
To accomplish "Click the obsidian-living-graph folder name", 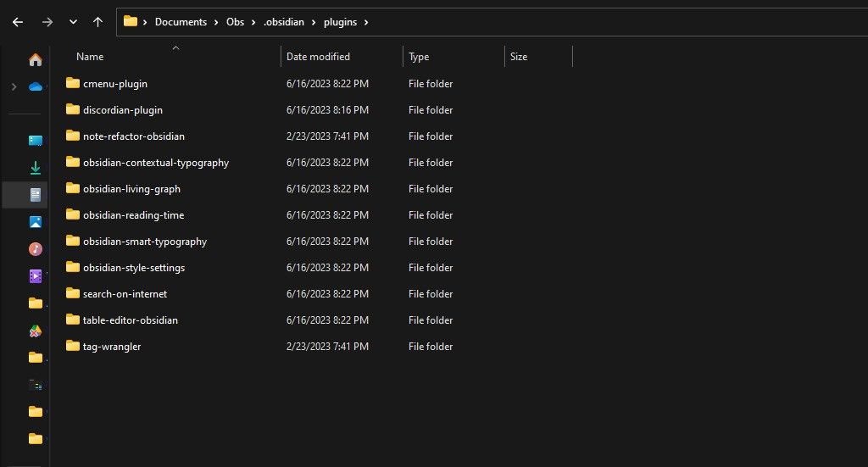I will (x=131, y=189).
